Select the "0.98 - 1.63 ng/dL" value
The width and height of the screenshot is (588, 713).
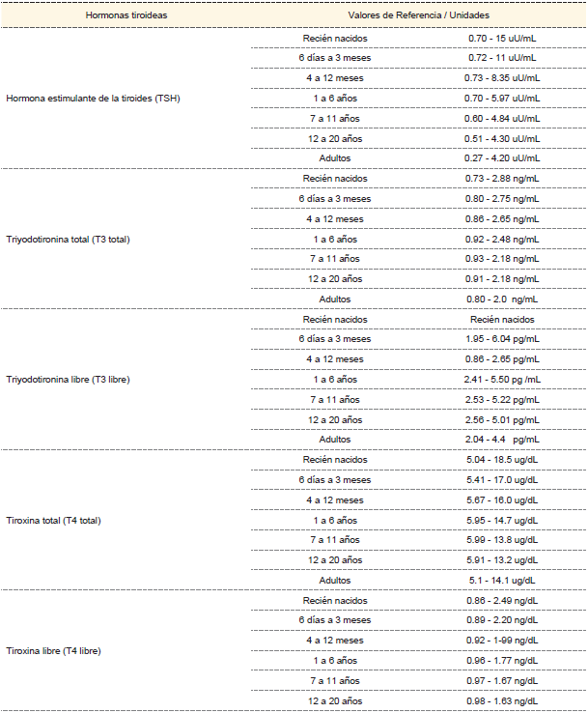click(502, 701)
